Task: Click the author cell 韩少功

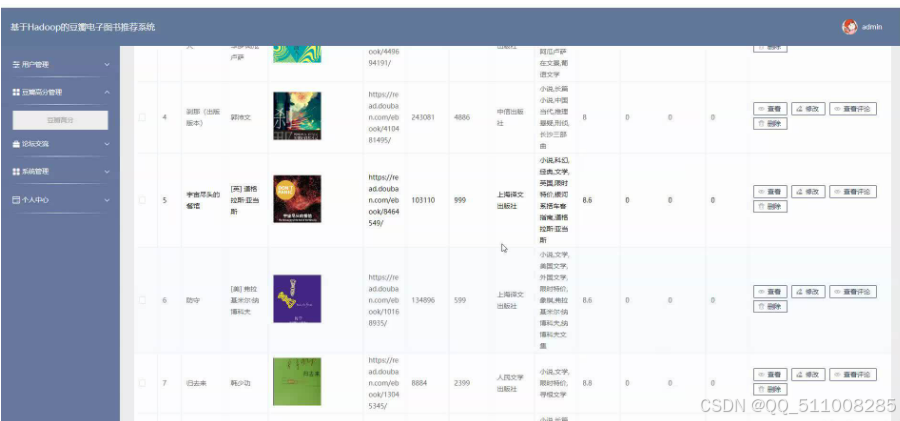Action: coord(240,383)
